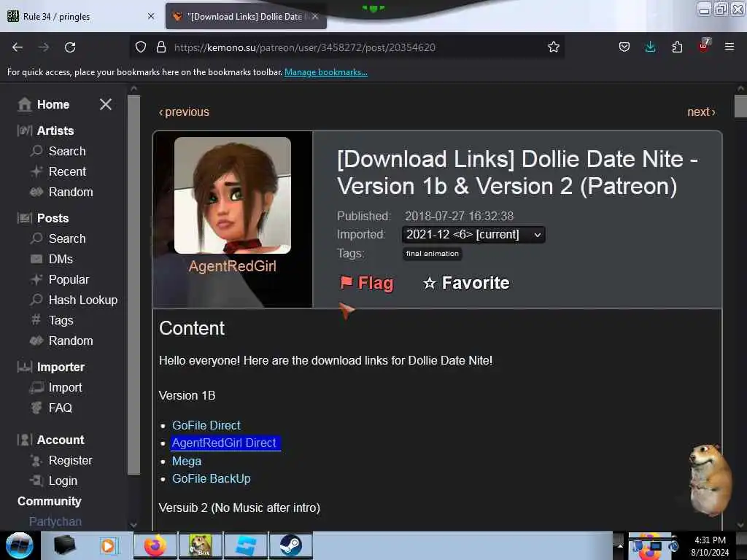Open the blue app taskbar icon

246,545
